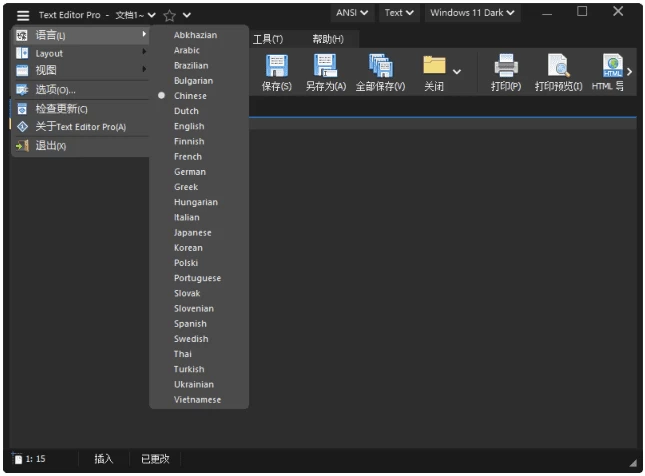Open Print Preview (打印预览) icon
Screen dimensions: 645x476
click(557, 66)
